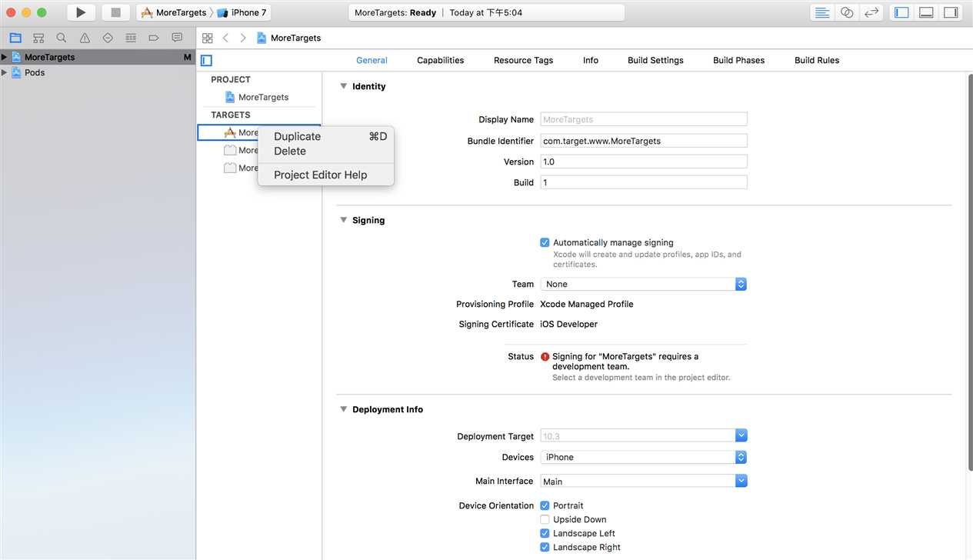Image resolution: width=973 pixels, height=560 pixels.
Task: Switch to the Build Phases tab
Action: (738, 60)
